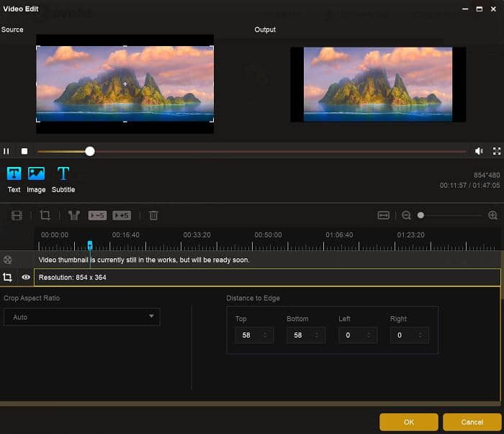
Task: Click the video thumbnail track message
Action: pos(144,260)
